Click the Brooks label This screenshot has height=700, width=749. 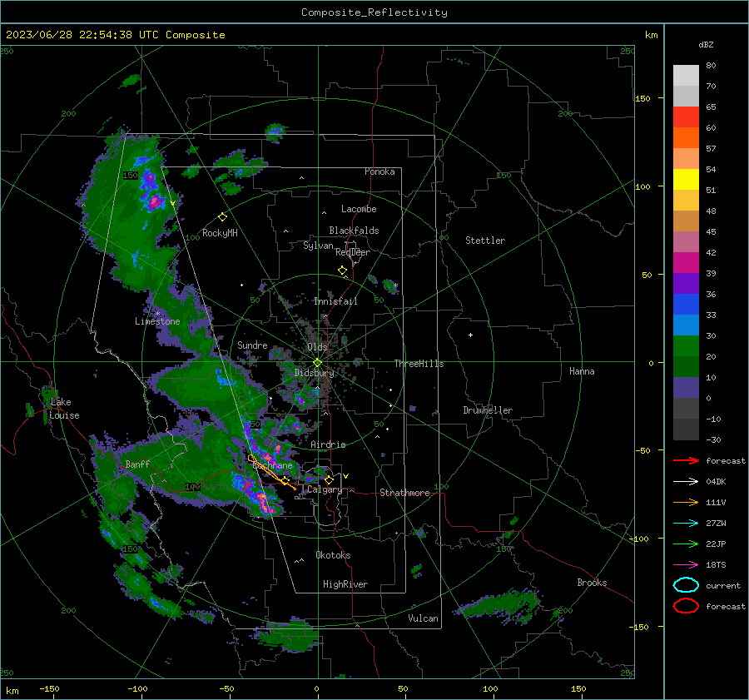pyautogui.click(x=592, y=583)
